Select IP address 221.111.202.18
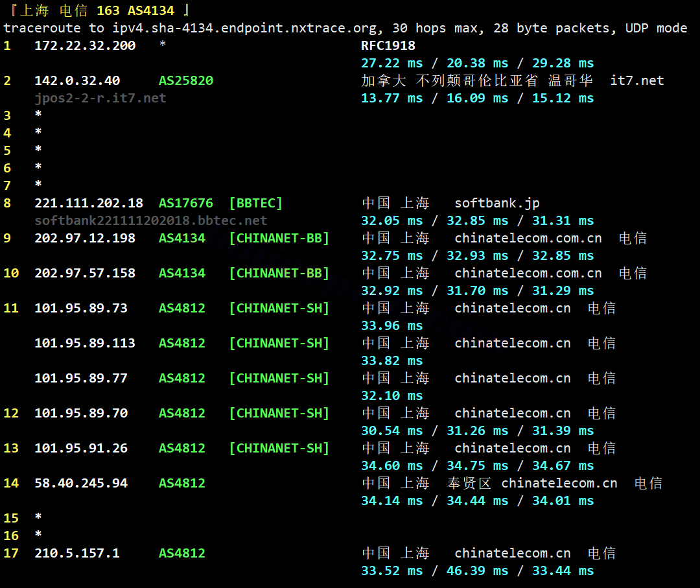 click(89, 203)
